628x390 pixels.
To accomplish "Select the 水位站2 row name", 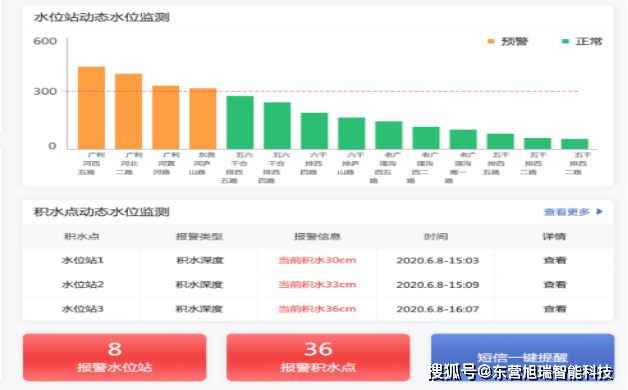I will coord(83,285).
